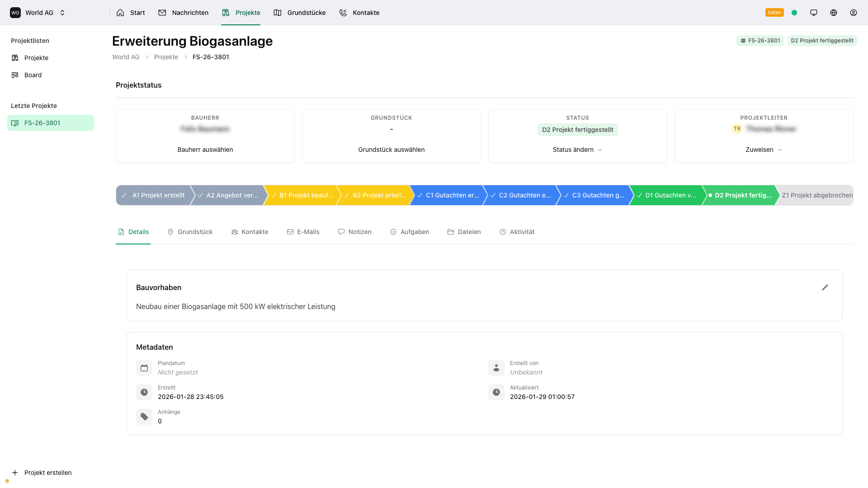Open the Nachrichten section
The height and width of the screenshot is (488, 868).
[183, 12]
